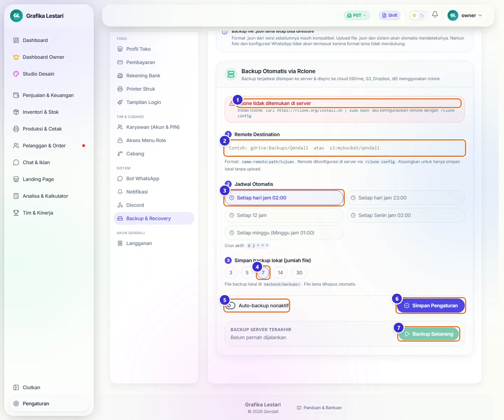The height and width of the screenshot is (420, 504).
Task: Click the Analisa & Kalkulator calculator icon
Action: [16, 196]
